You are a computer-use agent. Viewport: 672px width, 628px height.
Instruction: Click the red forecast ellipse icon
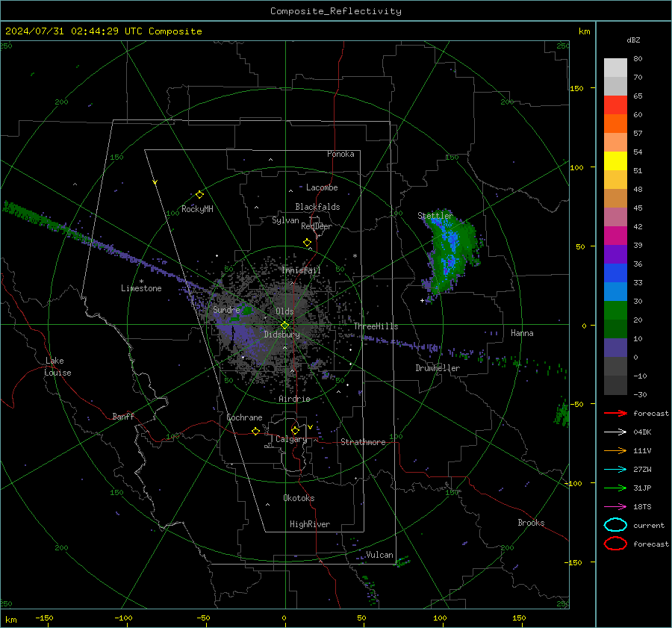[615, 544]
